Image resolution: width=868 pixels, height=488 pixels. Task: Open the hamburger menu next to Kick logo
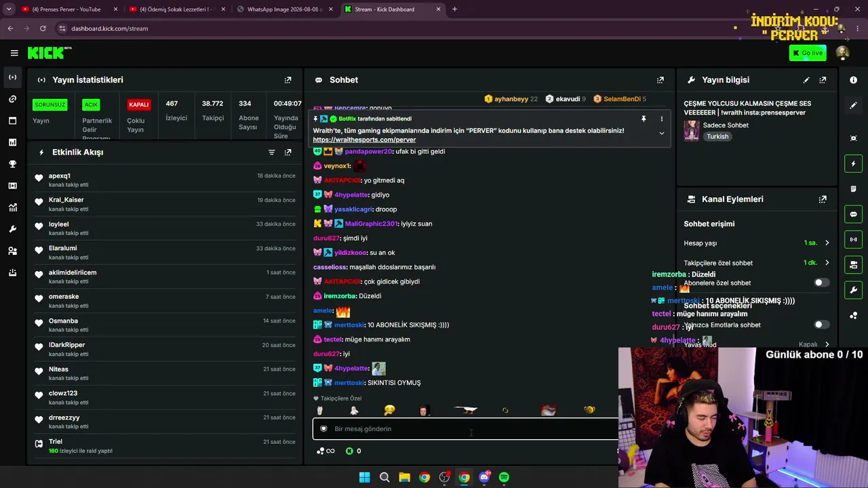coord(14,53)
